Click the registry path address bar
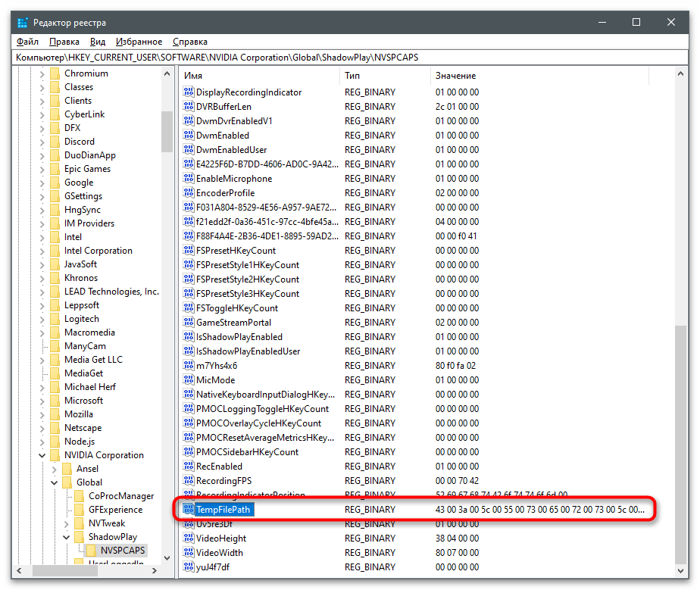 349,57
